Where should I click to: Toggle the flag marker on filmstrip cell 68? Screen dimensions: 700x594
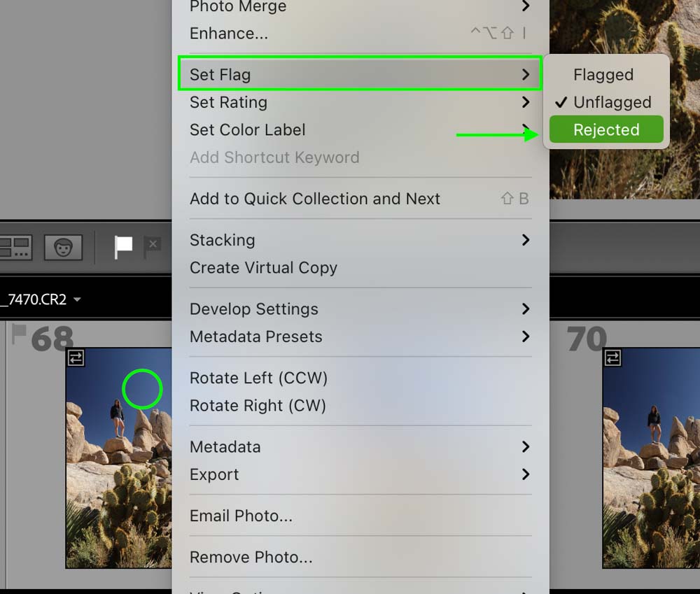click(x=18, y=334)
